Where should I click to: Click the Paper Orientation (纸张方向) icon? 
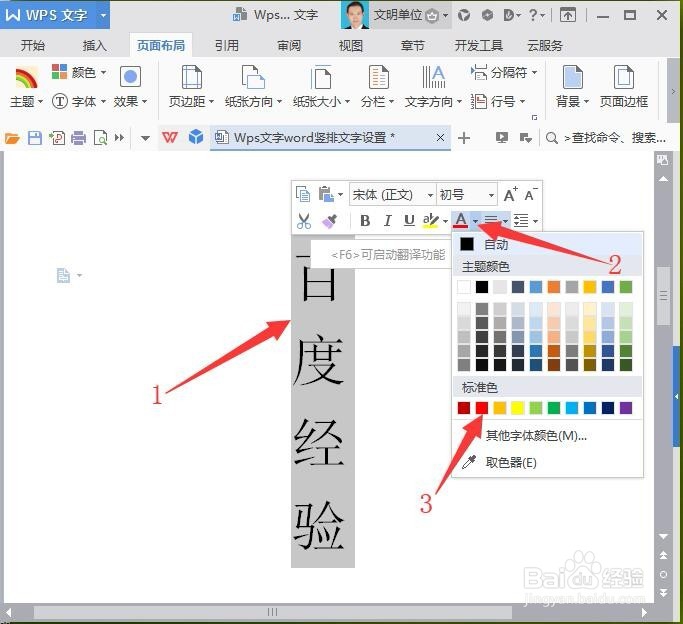(x=253, y=77)
